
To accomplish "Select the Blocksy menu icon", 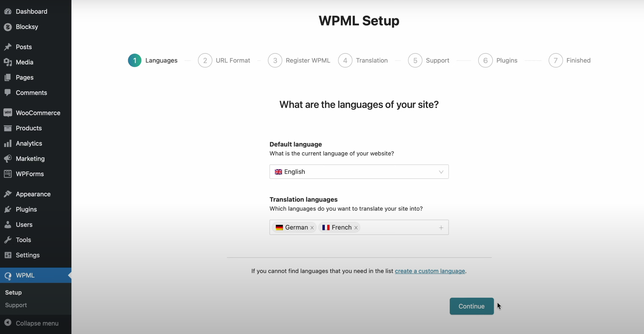I will 8,27.
